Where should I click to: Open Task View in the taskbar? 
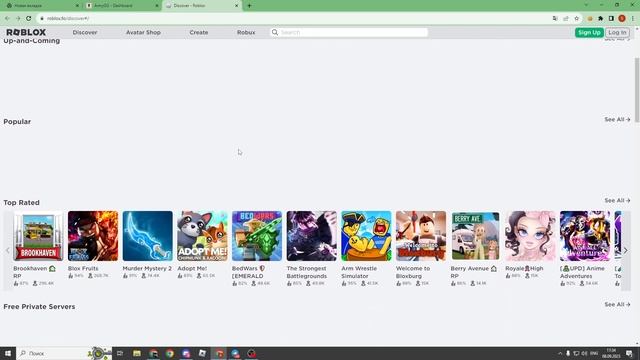tap(120, 353)
